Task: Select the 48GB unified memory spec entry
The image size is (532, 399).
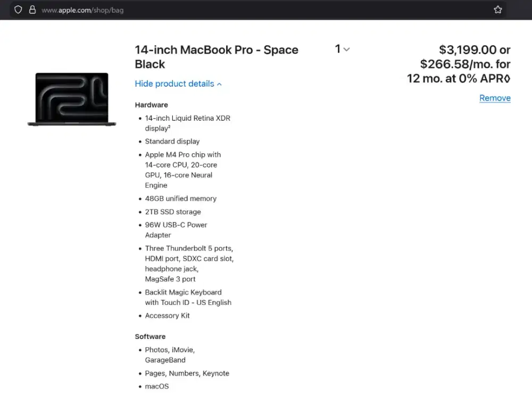Action: coord(180,198)
